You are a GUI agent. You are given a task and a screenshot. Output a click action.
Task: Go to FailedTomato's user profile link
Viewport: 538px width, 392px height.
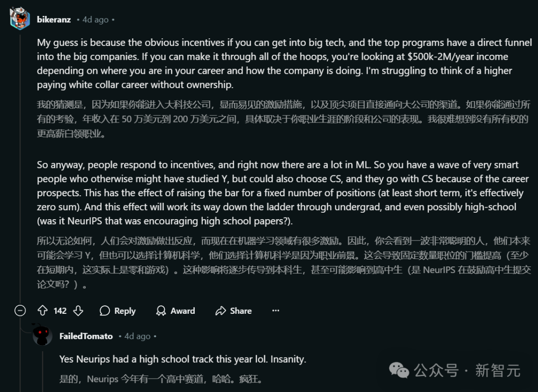tap(86, 336)
